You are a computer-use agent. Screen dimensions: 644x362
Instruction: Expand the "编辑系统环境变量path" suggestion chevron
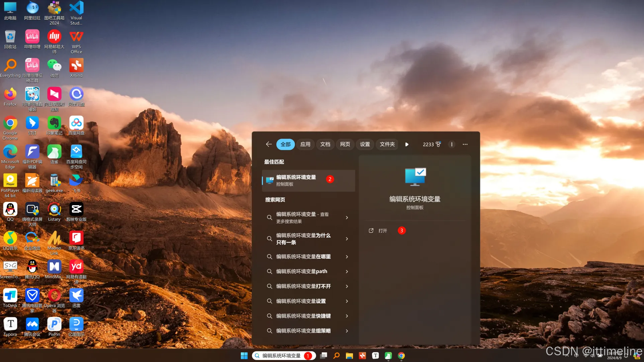click(x=347, y=271)
